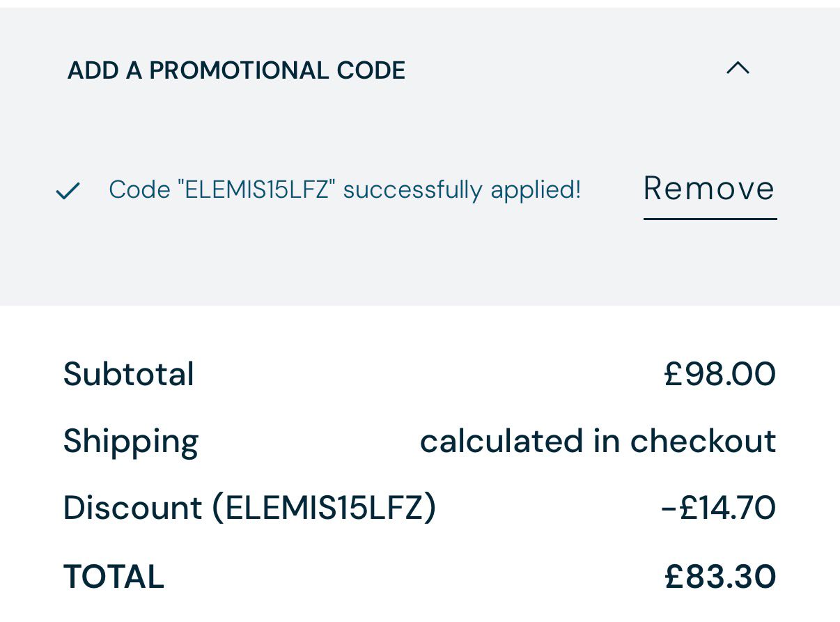Viewport: 840px width, 622px height.
Task: Click the chevron icon next to promotional code header
Action: click(x=738, y=68)
